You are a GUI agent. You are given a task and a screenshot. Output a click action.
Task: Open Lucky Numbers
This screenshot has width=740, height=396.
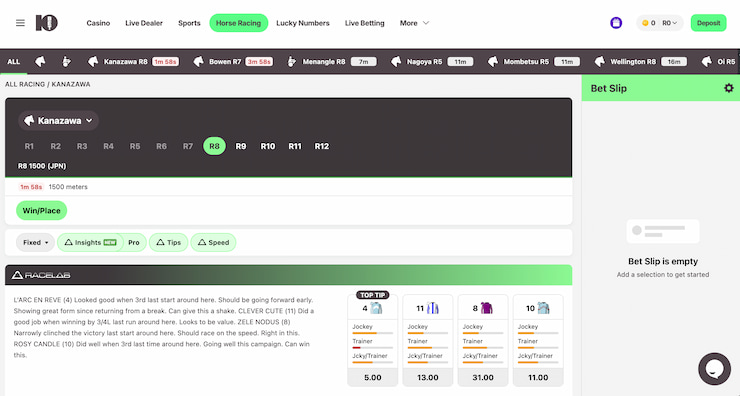tap(303, 23)
